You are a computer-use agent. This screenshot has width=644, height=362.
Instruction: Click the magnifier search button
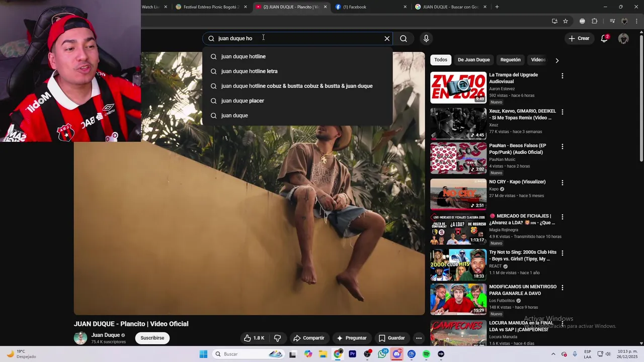tap(404, 38)
